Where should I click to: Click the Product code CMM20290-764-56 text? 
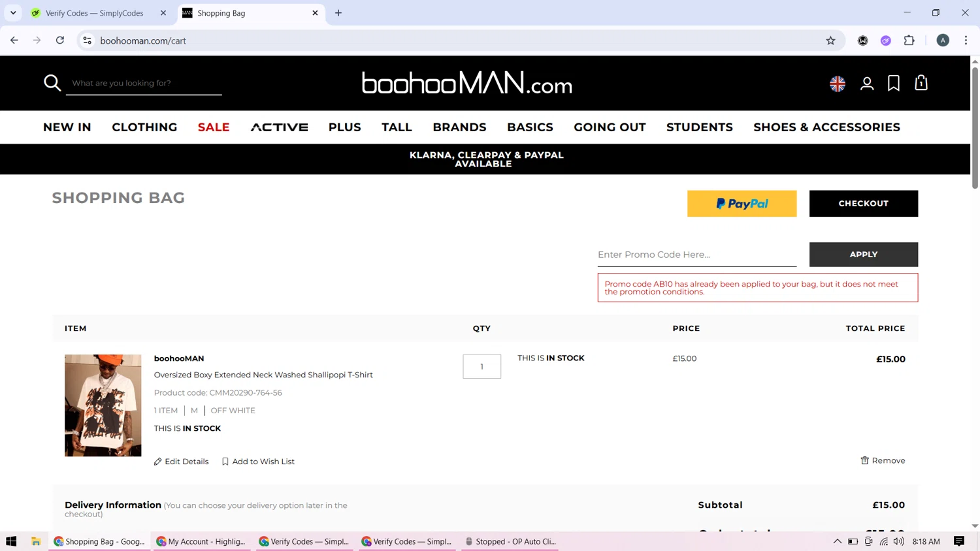coord(218,393)
